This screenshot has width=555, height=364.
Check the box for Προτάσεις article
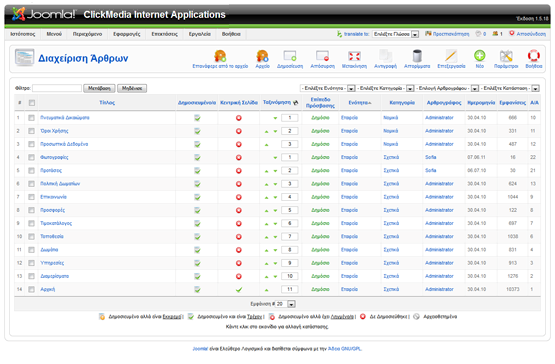pos(32,171)
